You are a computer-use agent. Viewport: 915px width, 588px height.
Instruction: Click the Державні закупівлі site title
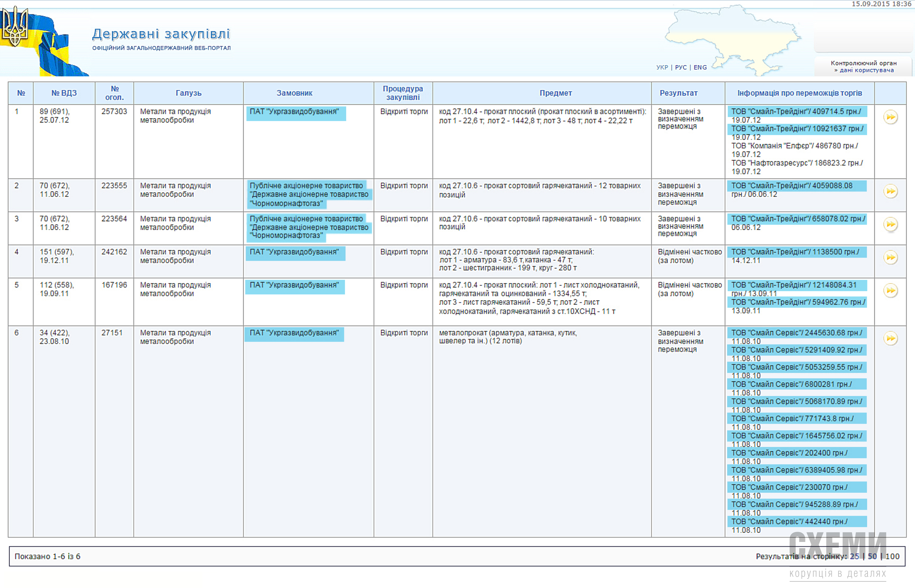[x=161, y=34]
